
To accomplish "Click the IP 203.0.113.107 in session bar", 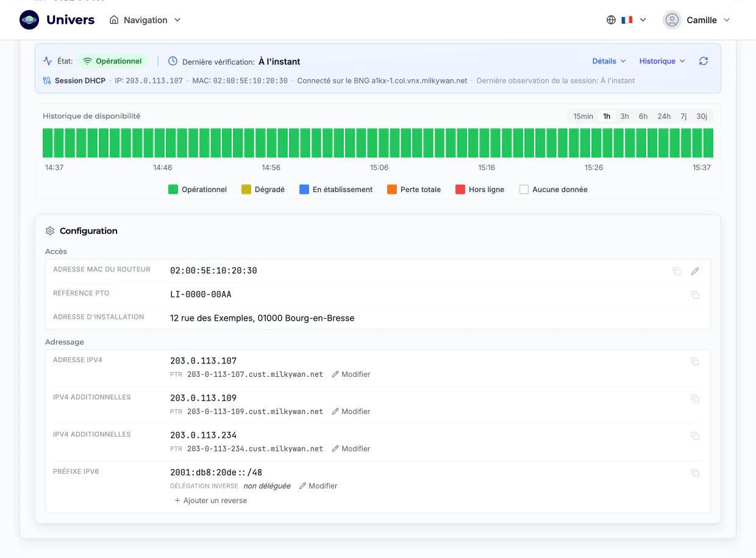I will click(x=154, y=80).
